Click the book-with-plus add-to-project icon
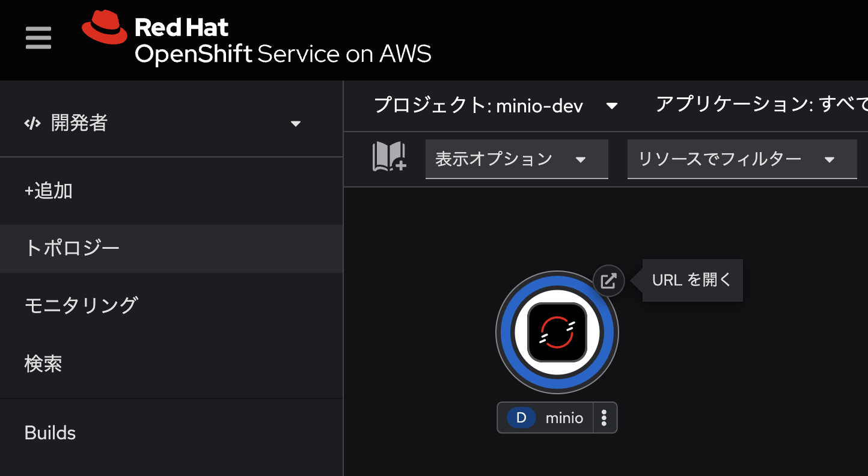The width and height of the screenshot is (868, 476). (390, 157)
